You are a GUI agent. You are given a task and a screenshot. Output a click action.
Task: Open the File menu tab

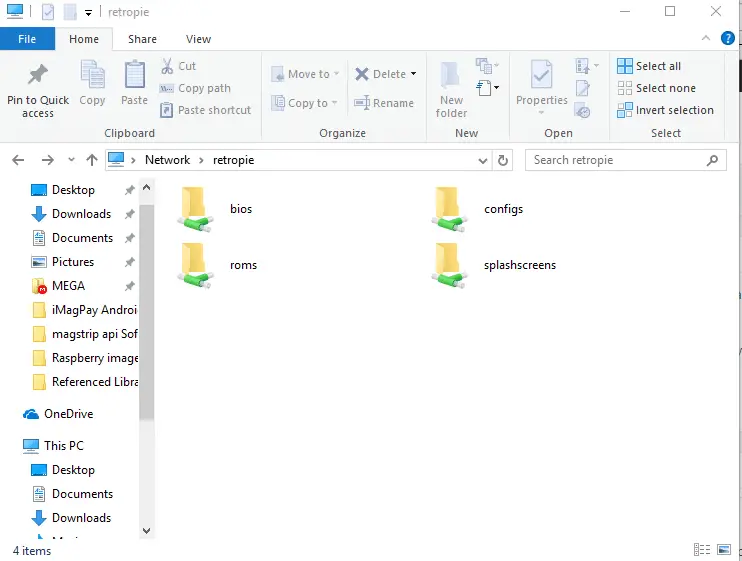click(x=27, y=39)
